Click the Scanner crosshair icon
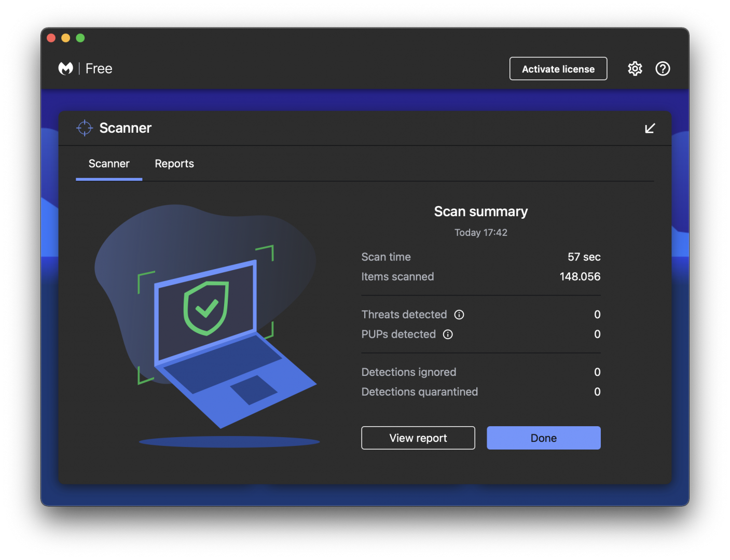730x560 pixels. coord(85,128)
